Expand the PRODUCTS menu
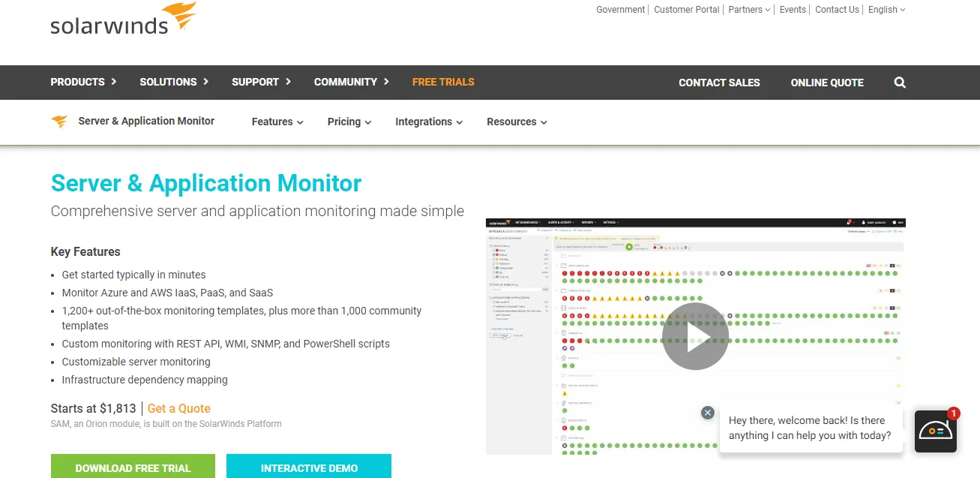The image size is (980, 478). 83,82
